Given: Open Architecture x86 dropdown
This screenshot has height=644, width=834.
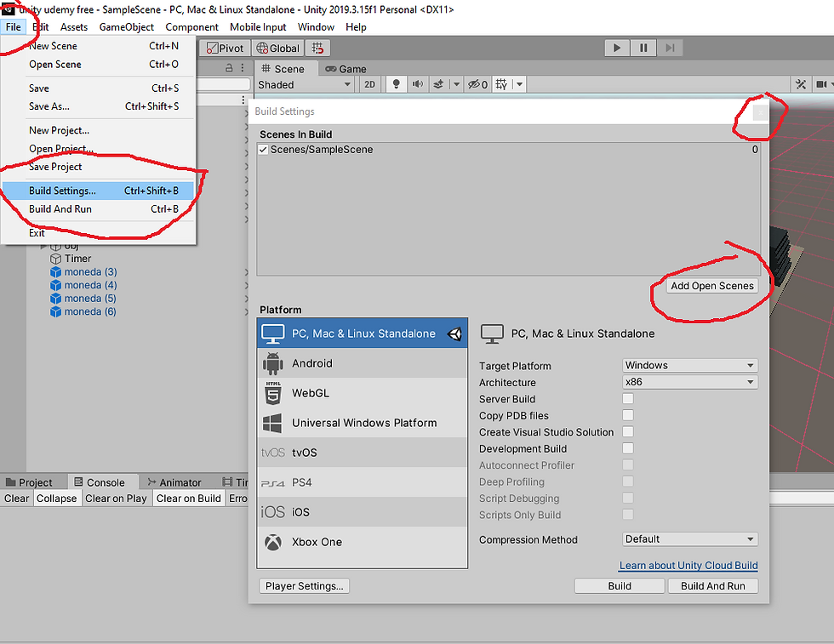Looking at the screenshot, I should (690, 382).
